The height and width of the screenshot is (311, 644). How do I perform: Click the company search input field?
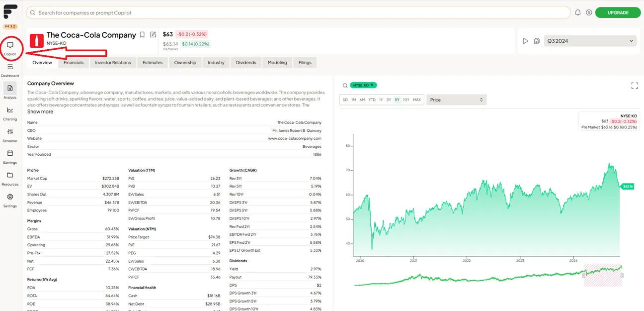(298, 12)
